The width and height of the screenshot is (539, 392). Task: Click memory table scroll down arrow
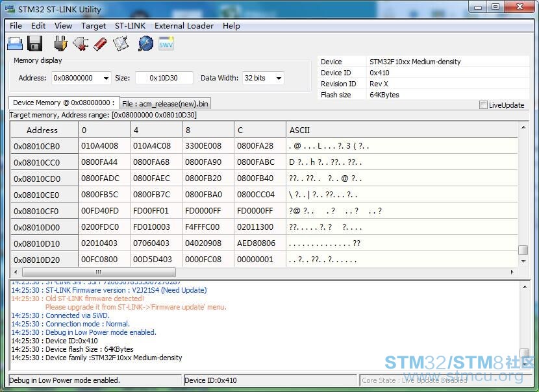click(x=523, y=261)
